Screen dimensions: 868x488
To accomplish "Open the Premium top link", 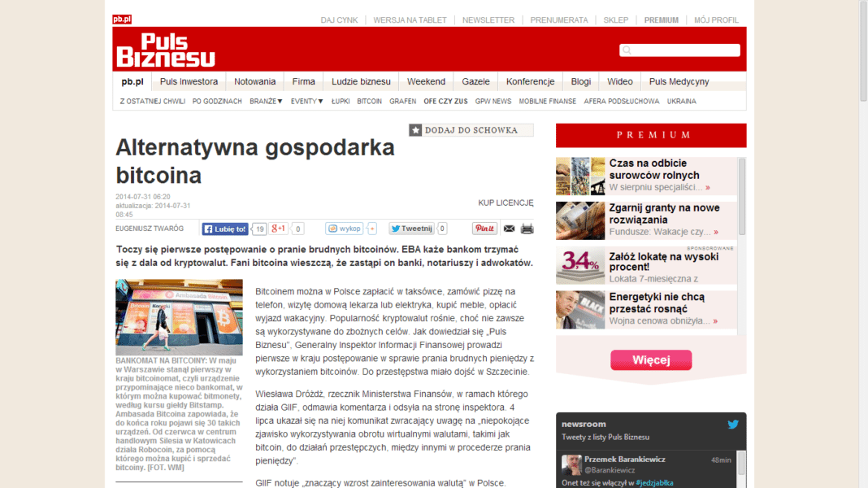I will coord(661,20).
